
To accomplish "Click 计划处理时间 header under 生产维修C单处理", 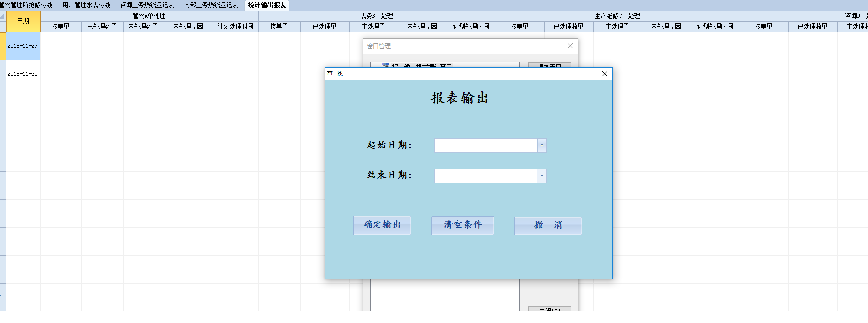I will (715, 27).
